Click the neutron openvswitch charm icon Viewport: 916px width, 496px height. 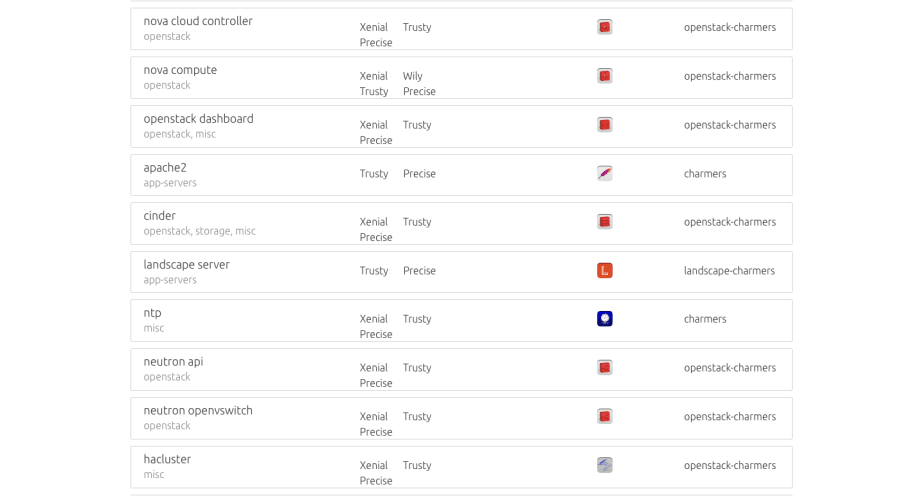coord(605,417)
